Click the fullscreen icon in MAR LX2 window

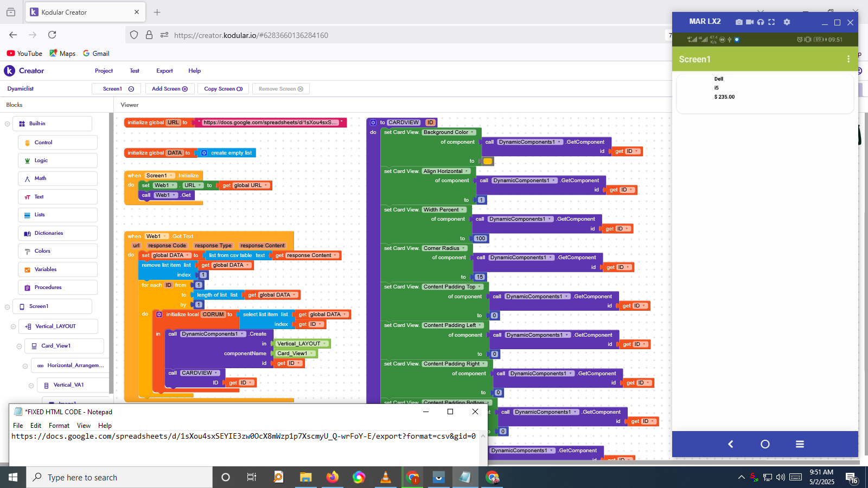[x=771, y=22]
